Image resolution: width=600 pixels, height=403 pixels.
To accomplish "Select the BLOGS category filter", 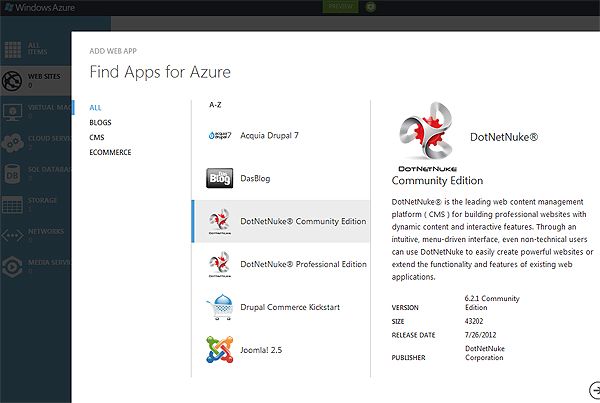I will point(100,122).
